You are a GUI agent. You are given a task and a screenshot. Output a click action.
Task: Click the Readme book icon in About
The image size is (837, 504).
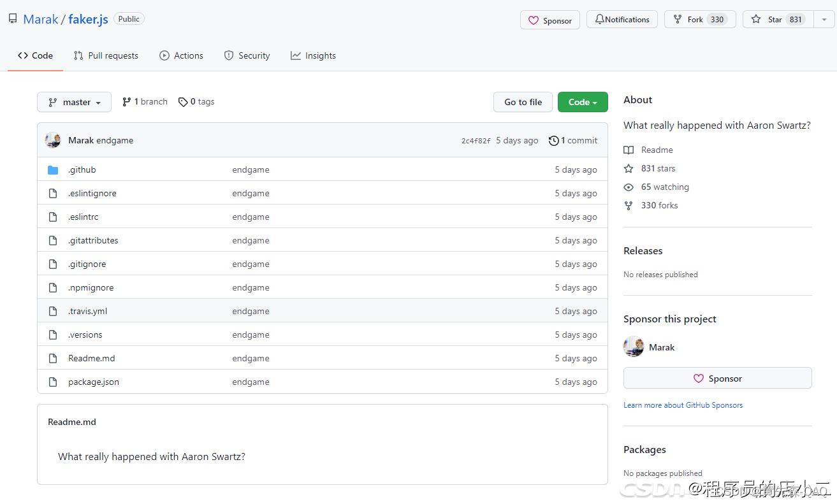pyautogui.click(x=629, y=150)
